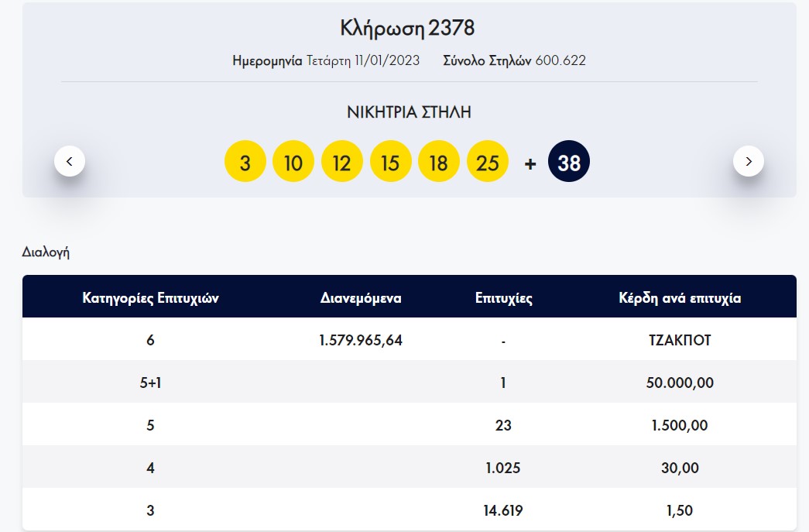Select the yellow ball numbered 3
Viewport: 809px width, 532px height.
245,160
